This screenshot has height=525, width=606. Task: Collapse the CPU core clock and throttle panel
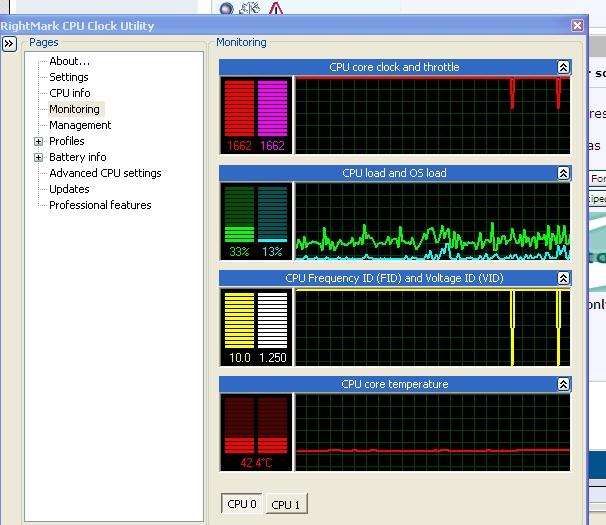(x=563, y=67)
